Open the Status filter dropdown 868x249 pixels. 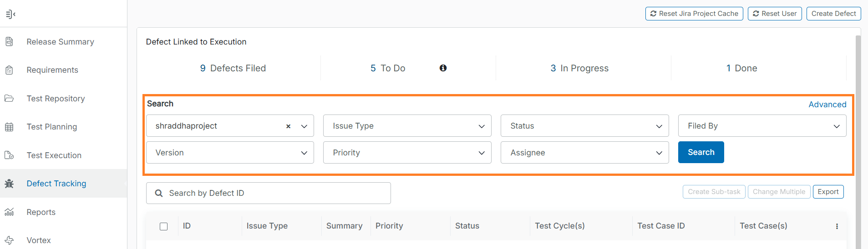(584, 126)
